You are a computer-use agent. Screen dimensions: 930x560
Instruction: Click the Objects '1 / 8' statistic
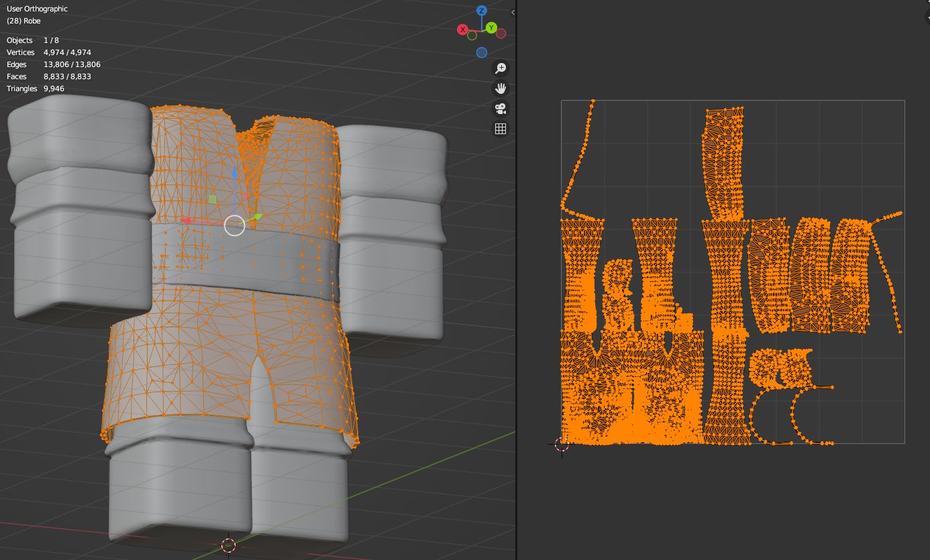click(51, 40)
